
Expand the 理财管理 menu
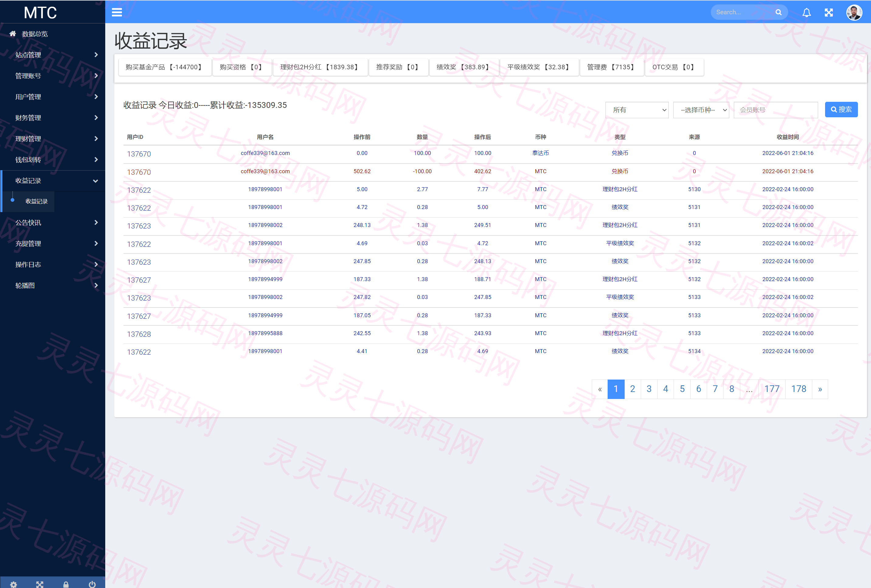click(x=53, y=139)
